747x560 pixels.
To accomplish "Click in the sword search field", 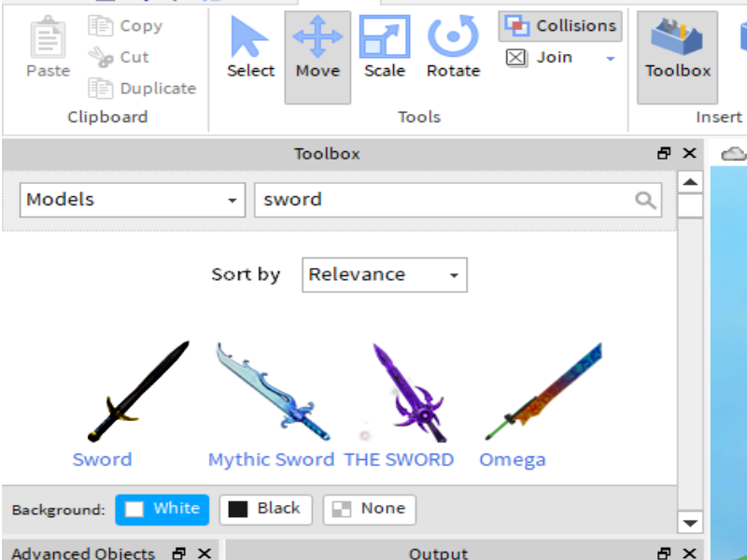I will pos(444,200).
